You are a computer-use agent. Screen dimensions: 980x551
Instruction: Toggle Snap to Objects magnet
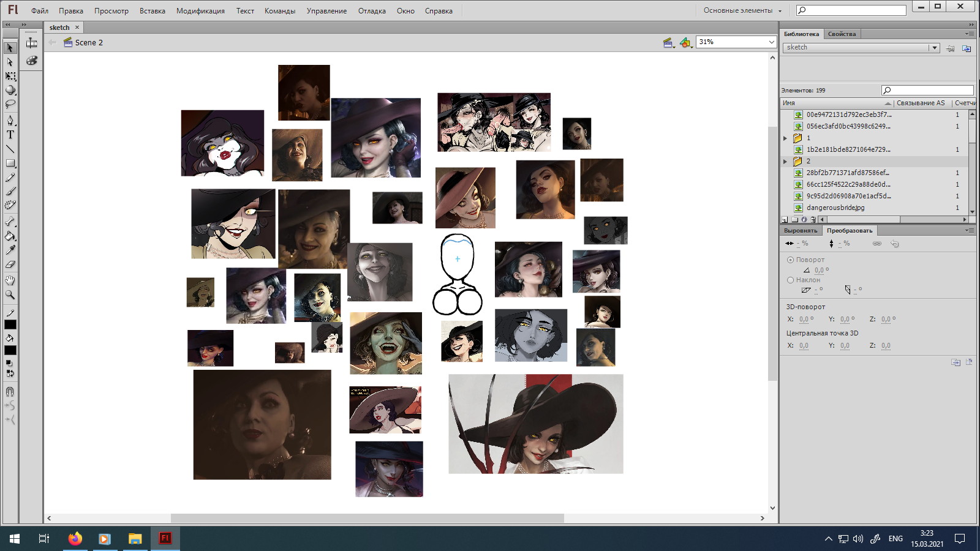click(x=10, y=391)
